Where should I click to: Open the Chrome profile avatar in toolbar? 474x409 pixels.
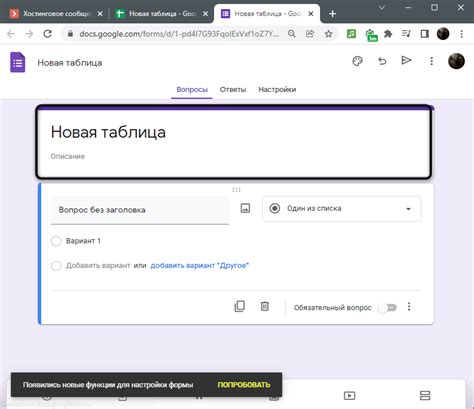click(x=443, y=34)
